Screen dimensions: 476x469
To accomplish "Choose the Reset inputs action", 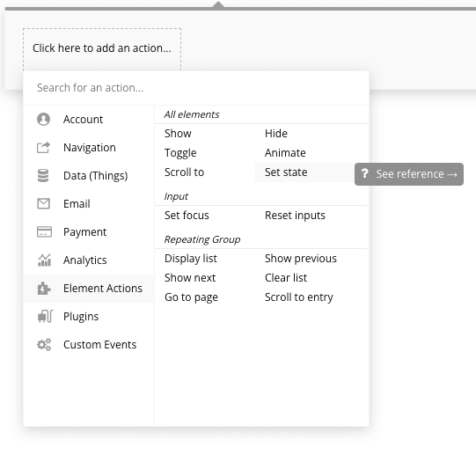I will tap(295, 216).
